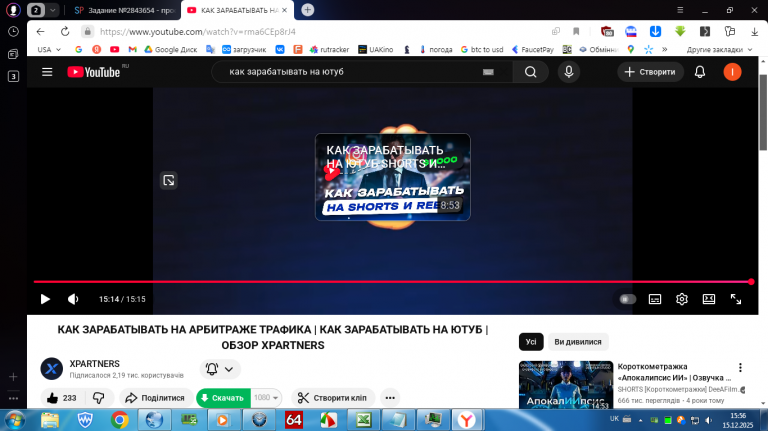Open Excel from the Windows taskbar

tap(363, 420)
